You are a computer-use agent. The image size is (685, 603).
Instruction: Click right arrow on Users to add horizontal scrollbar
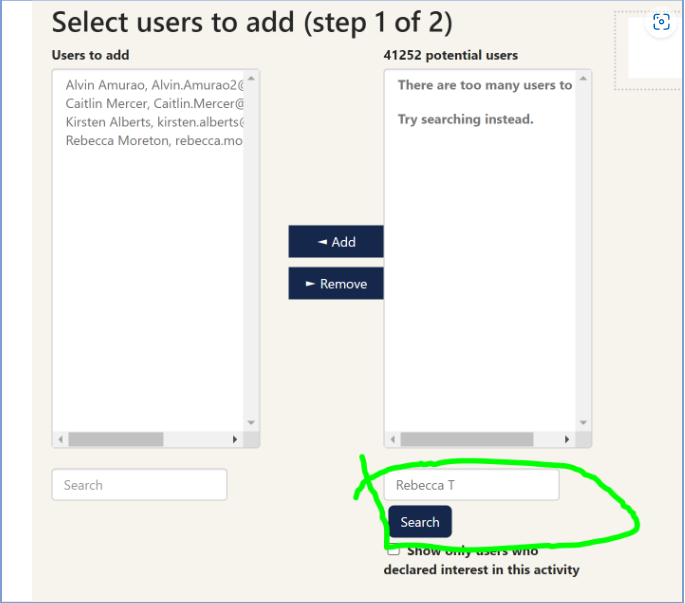coord(236,439)
